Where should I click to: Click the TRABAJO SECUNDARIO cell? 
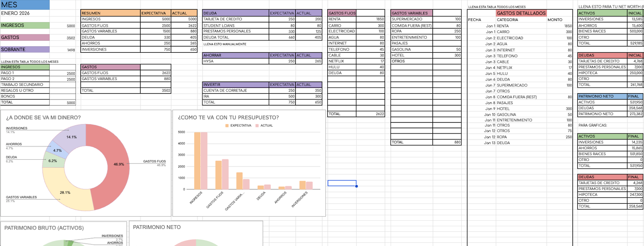pos(25,85)
